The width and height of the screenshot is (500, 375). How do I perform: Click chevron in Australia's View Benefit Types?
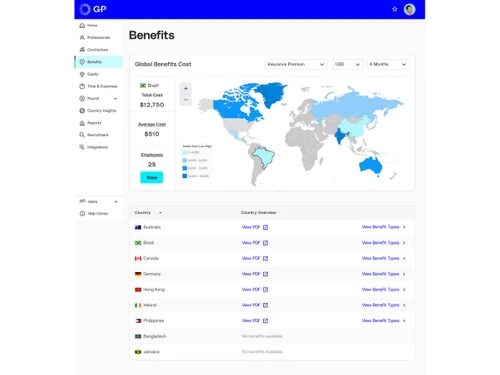tap(404, 227)
